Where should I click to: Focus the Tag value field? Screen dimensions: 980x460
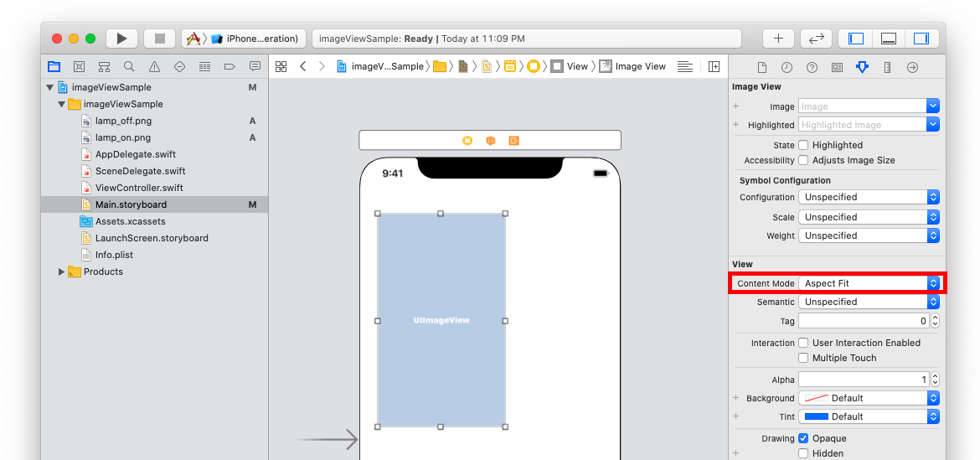click(x=864, y=321)
